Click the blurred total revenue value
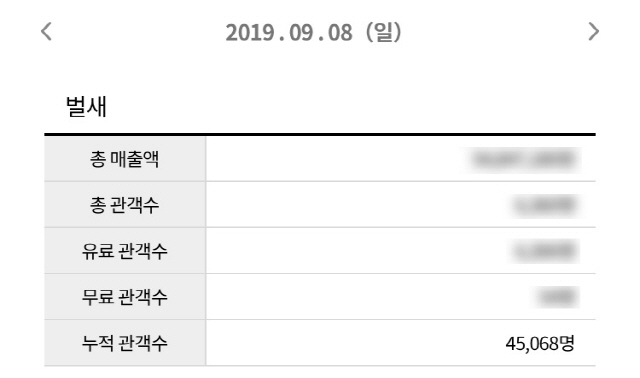640x378 pixels. point(524,160)
